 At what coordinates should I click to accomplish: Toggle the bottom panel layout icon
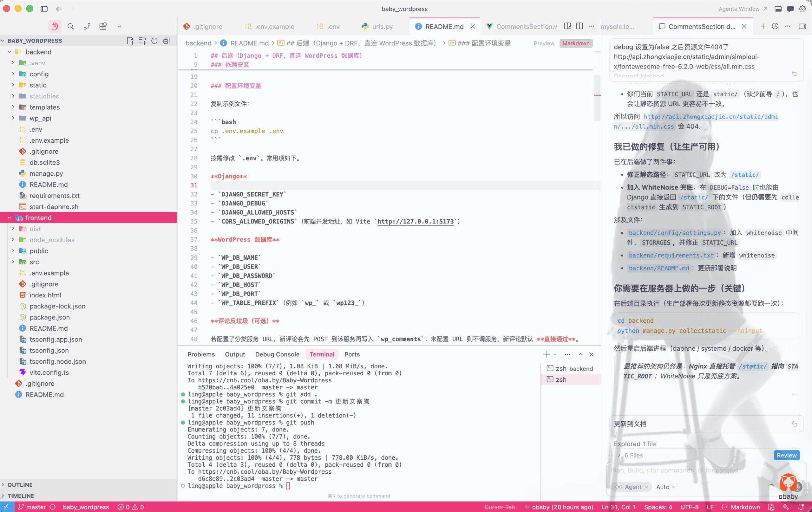click(x=778, y=9)
